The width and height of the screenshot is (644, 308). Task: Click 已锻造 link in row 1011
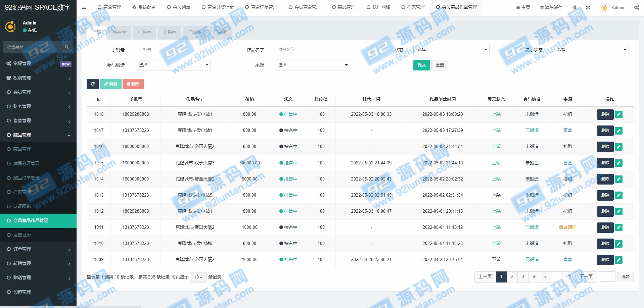(532, 227)
